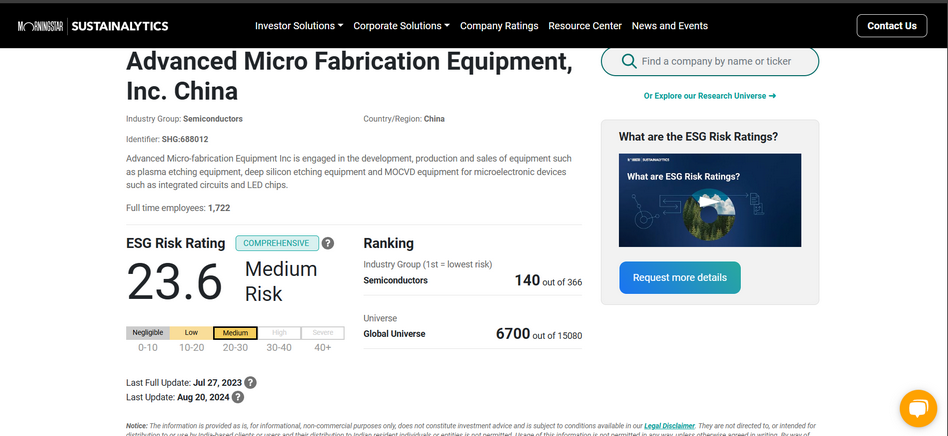The width and height of the screenshot is (948, 436).
Task: Click the COMPREHENSIVE rating badge
Action: click(x=277, y=243)
